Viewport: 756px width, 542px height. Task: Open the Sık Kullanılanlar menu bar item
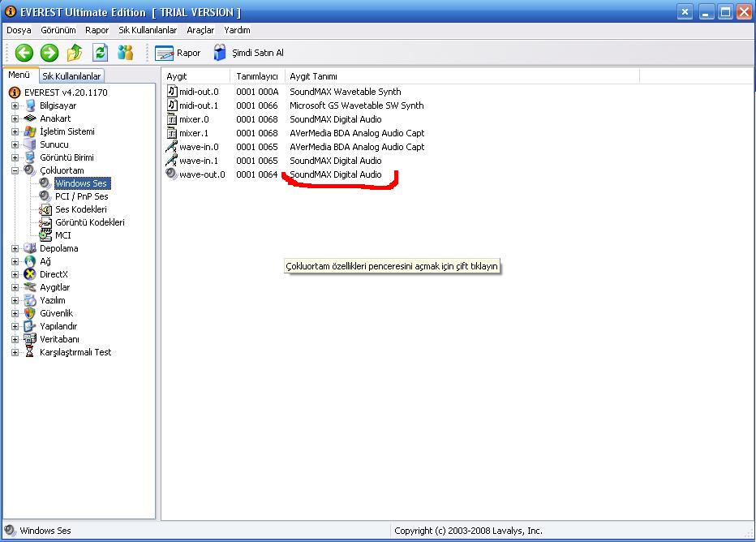pyautogui.click(x=148, y=30)
